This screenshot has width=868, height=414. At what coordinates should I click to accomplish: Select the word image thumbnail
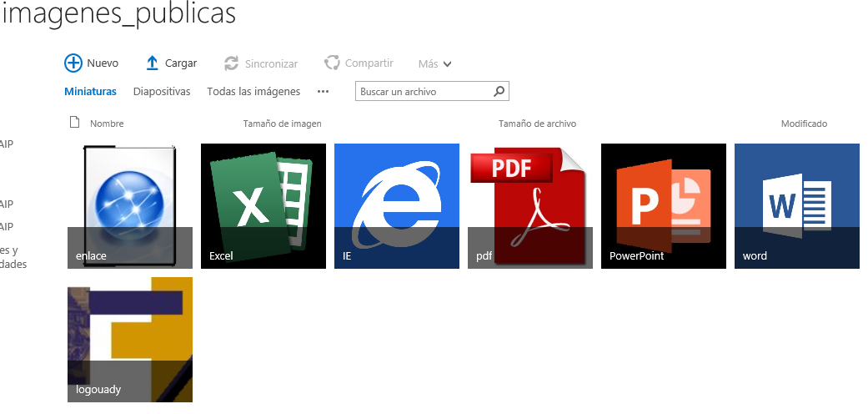point(797,205)
